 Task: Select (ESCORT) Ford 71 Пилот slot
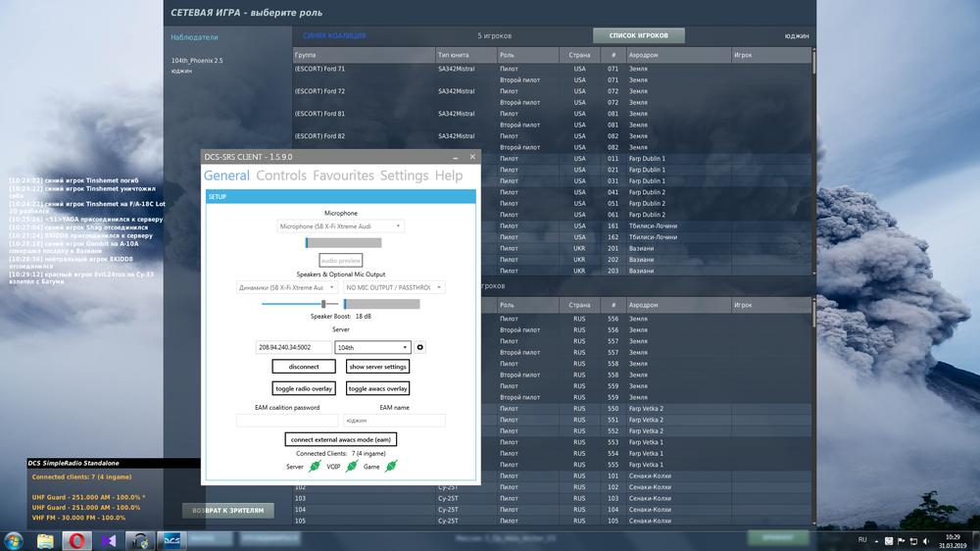[x=552, y=69]
